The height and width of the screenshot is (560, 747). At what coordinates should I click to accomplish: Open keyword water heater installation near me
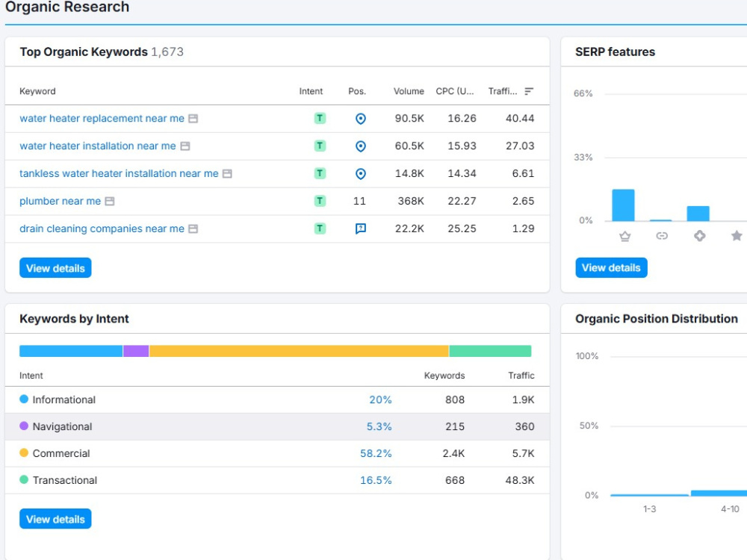click(x=98, y=146)
